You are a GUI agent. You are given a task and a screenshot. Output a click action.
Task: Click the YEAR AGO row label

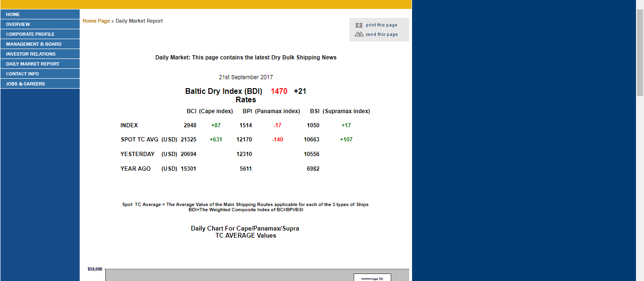[x=136, y=169]
